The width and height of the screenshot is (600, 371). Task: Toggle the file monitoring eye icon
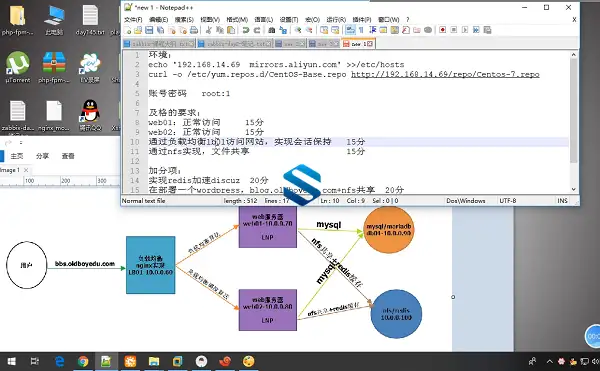(x=428, y=30)
